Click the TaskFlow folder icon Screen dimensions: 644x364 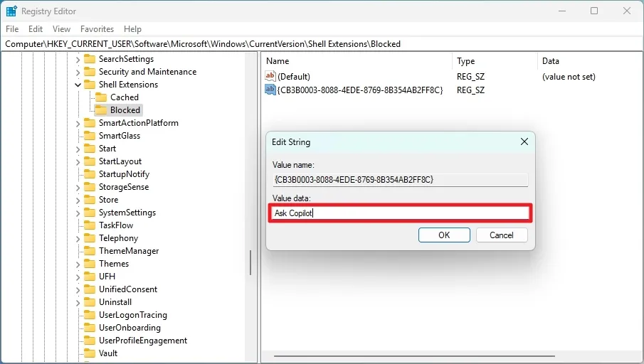[x=90, y=225]
